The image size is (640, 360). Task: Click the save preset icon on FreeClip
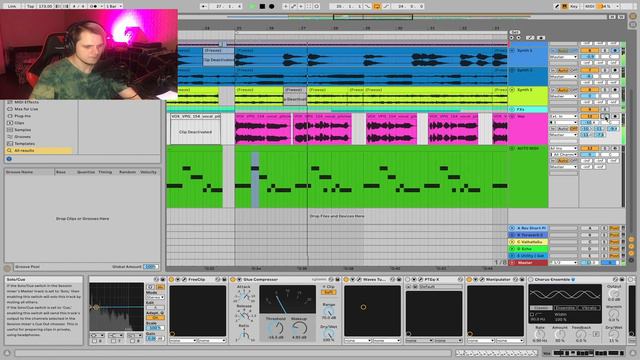point(224,280)
